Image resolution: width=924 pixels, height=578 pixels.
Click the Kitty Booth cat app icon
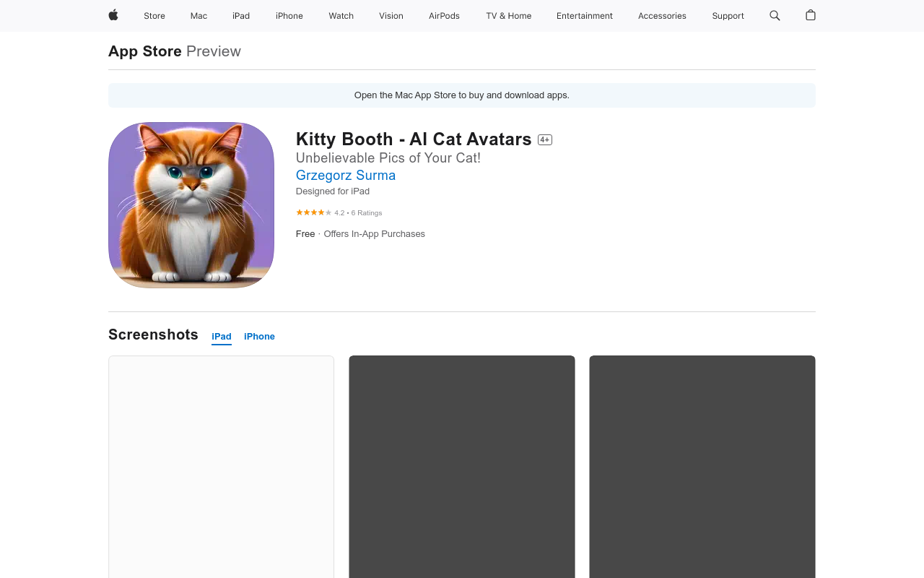tap(191, 205)
